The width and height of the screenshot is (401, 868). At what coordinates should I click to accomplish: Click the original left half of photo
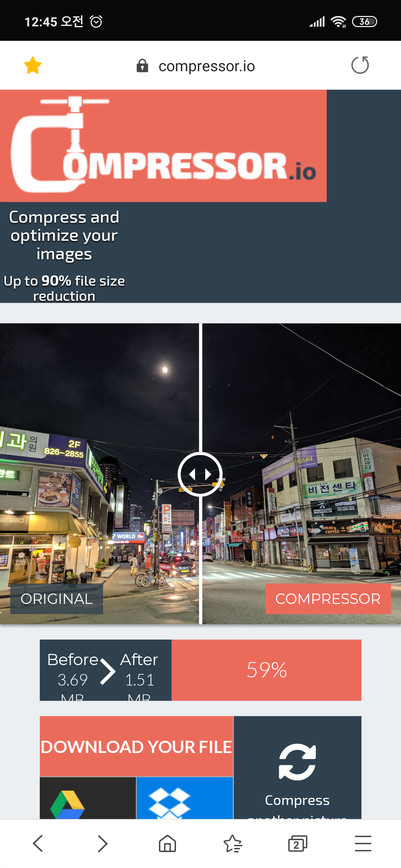tap(100, 474)
